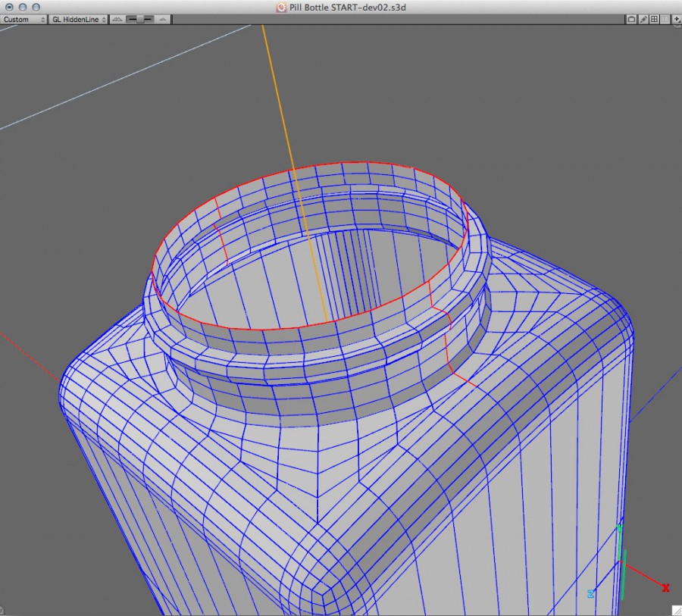This screenshot has width=682, height=616.
Task: Click the single-pane icon beside the grid icon
Action: [664, 19]
